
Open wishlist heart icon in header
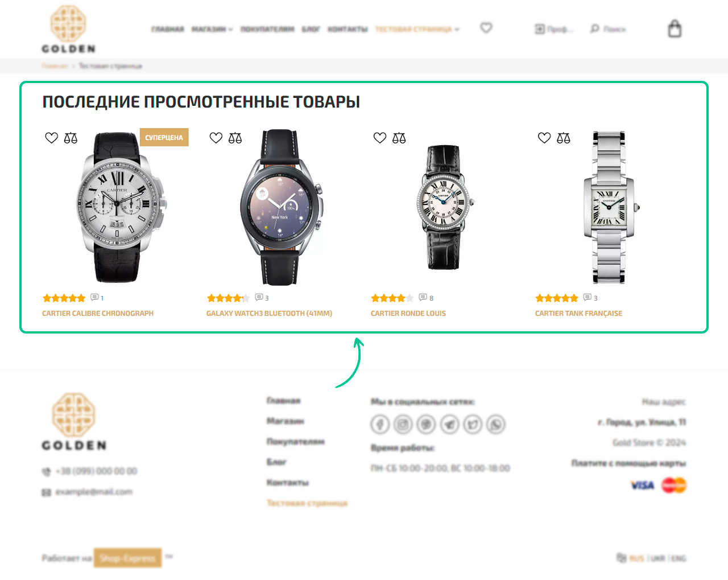coord(486,27)
